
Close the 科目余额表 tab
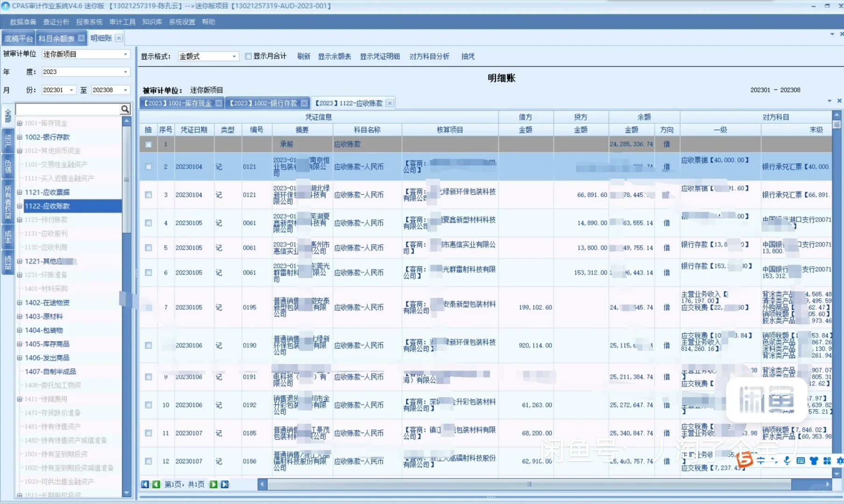pos(81,38)
